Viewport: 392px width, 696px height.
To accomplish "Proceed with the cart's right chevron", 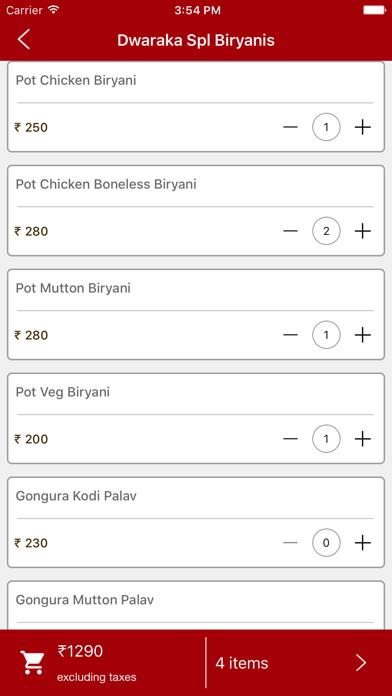I will (361, 663).
